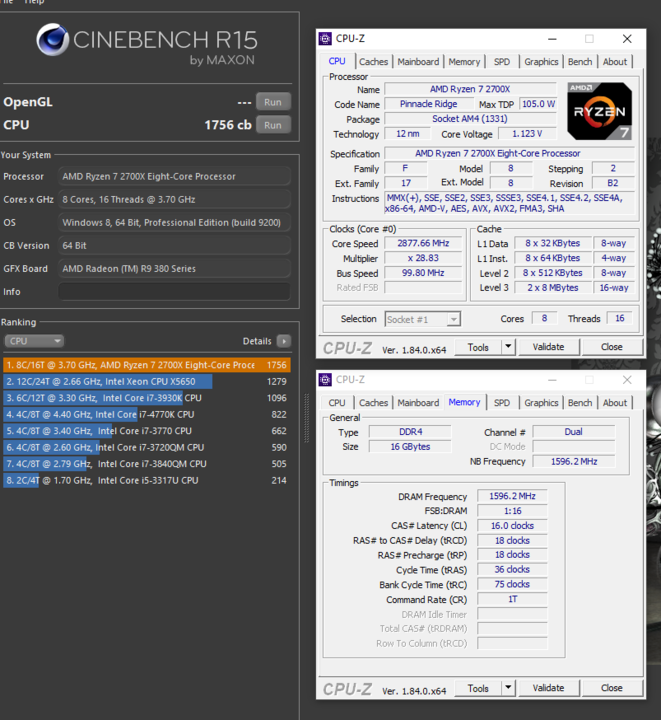Screen dimensions: 661x720
Task: Click the Details arrow button in Ranking
Action: [284, 341]
